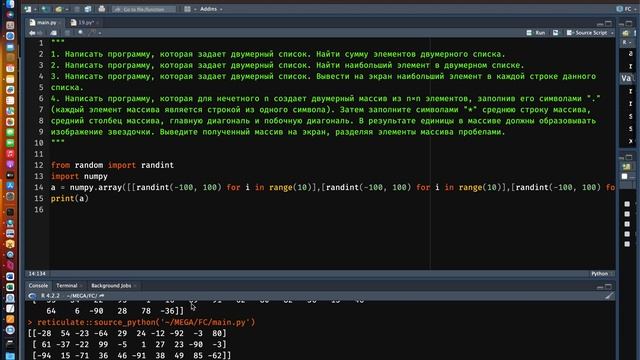The width and height of the screenshot is (640, 360).
Task: Switch to the Terminal tab
Action: click(67, 286)
